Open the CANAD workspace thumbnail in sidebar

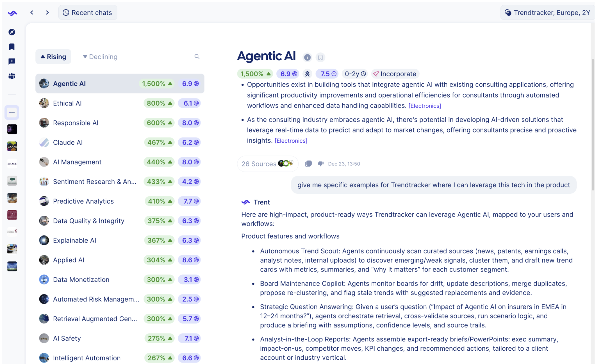[12, 146]
